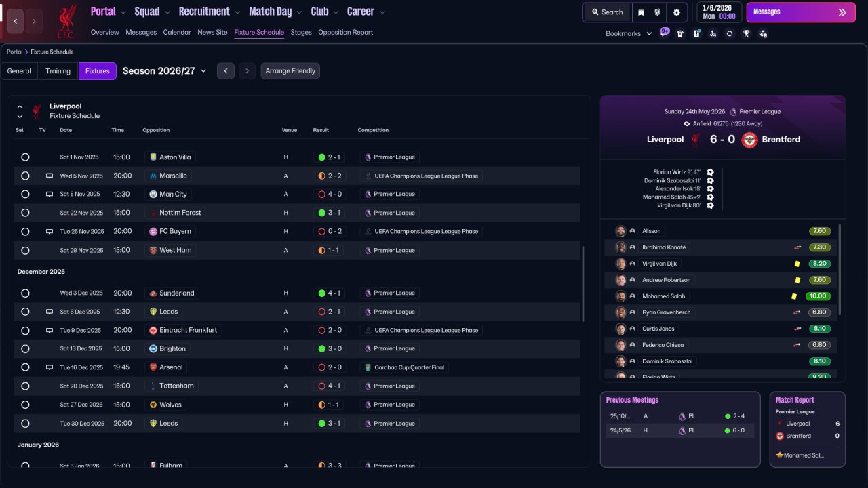
Task: Open the Calendar sub-tab
Action: point(177,32)
